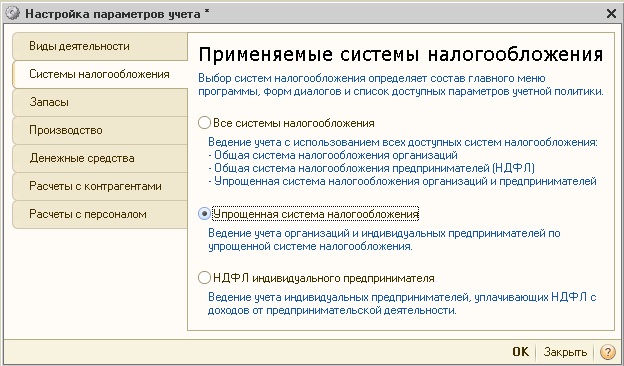
Task: Click intro text Выбор систем налогообложения определяет
Action: click(401, 85)
